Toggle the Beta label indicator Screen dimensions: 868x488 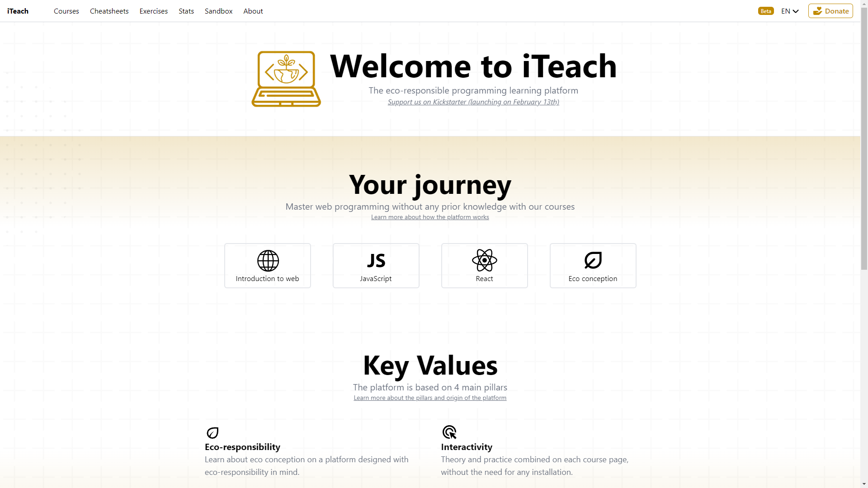[765, 10]
